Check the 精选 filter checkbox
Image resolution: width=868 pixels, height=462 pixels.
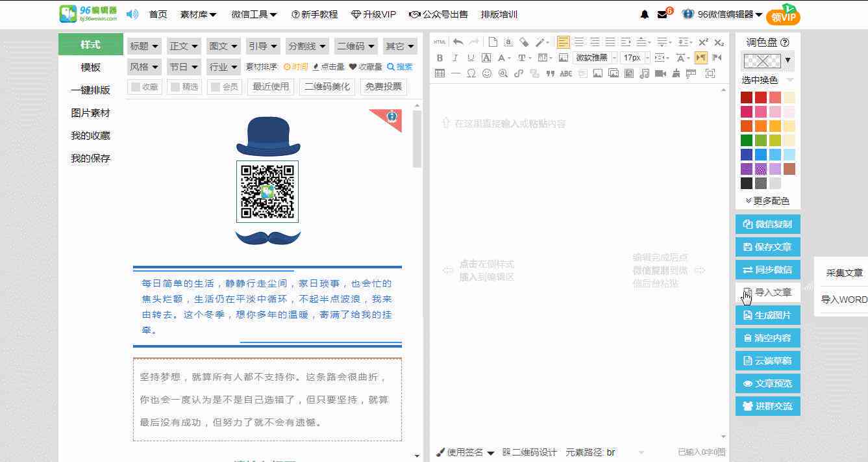[x=176, y=86]
